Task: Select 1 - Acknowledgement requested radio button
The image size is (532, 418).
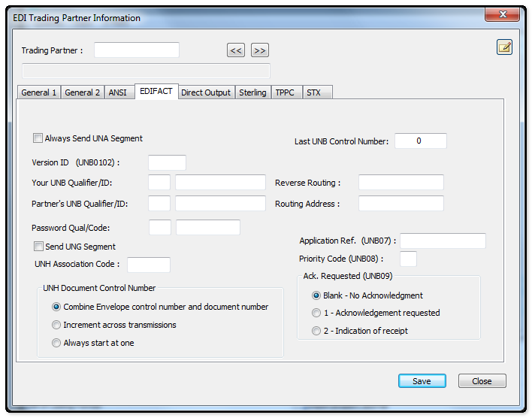Action: coord(316,313)
